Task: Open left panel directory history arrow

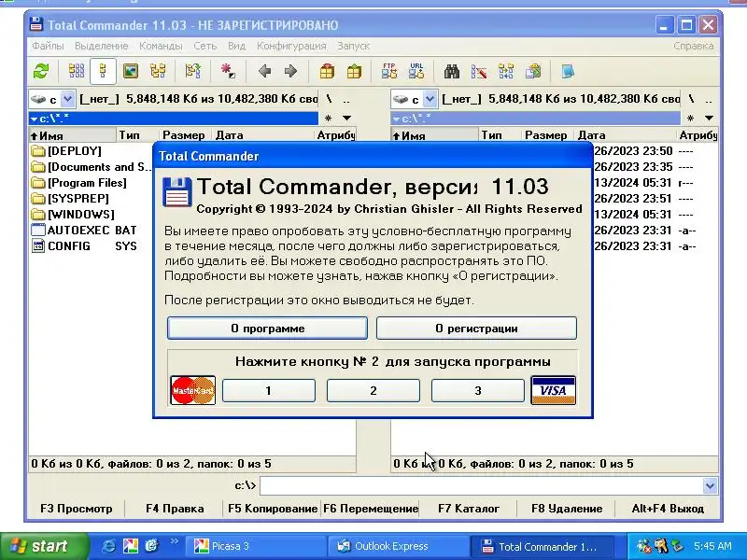Action: tap(346, 119)
